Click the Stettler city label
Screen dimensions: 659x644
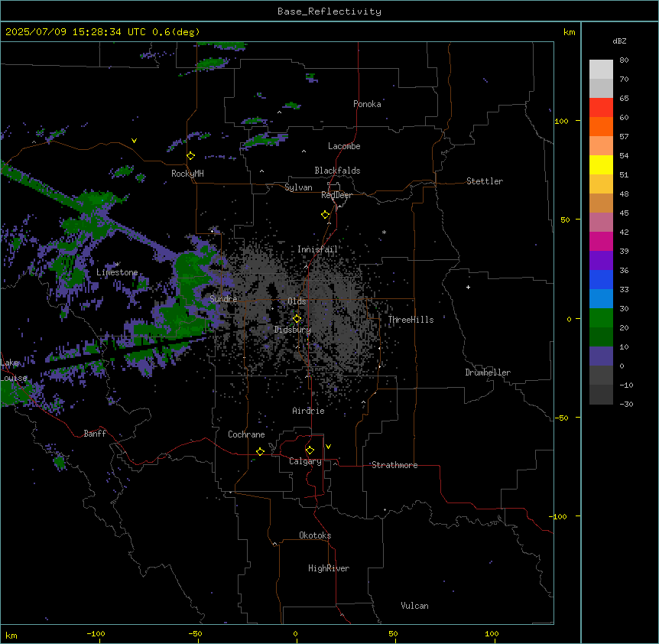(x=485, y=181)
